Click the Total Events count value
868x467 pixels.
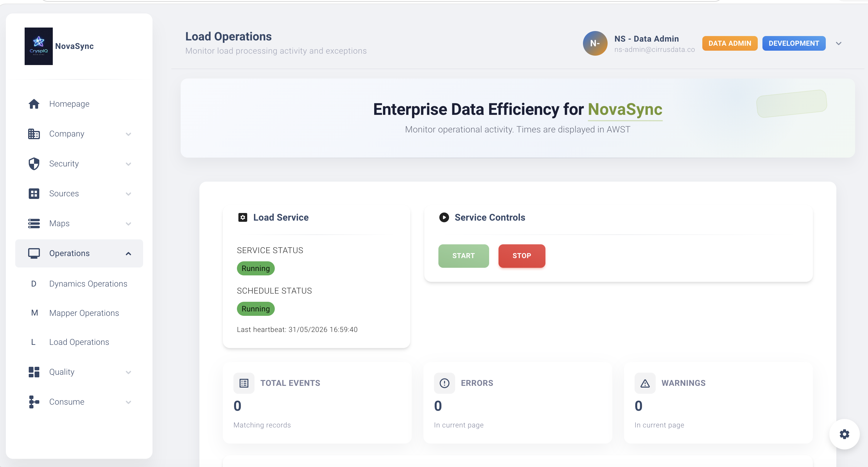(x=238, y=406)
